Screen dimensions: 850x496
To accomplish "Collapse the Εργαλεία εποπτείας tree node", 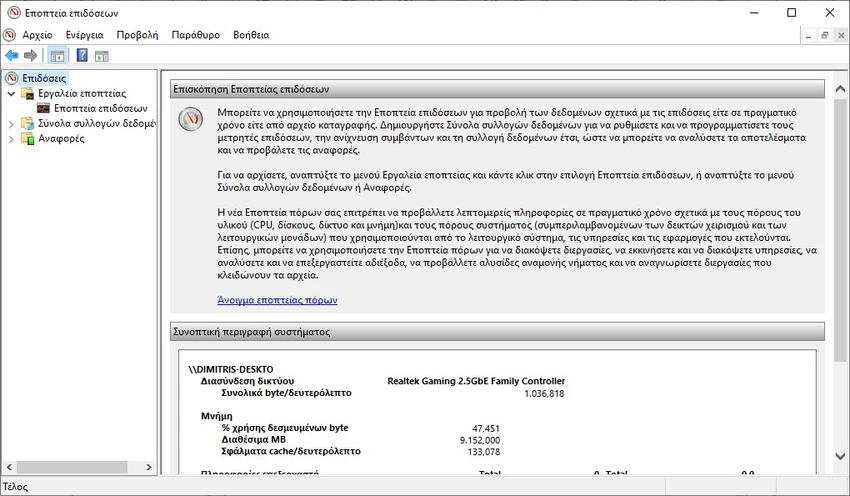I will coord(11,94).
